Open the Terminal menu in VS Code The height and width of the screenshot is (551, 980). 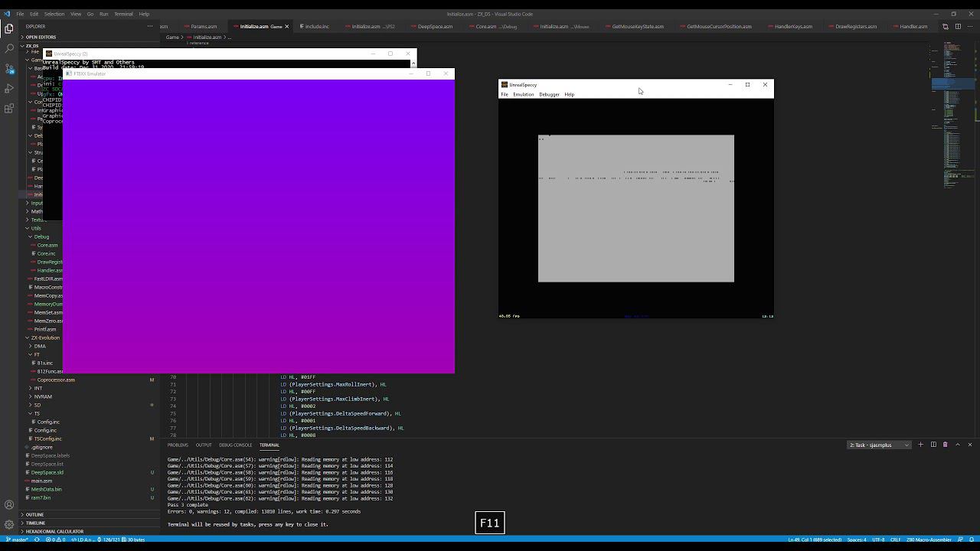point(123,14)
